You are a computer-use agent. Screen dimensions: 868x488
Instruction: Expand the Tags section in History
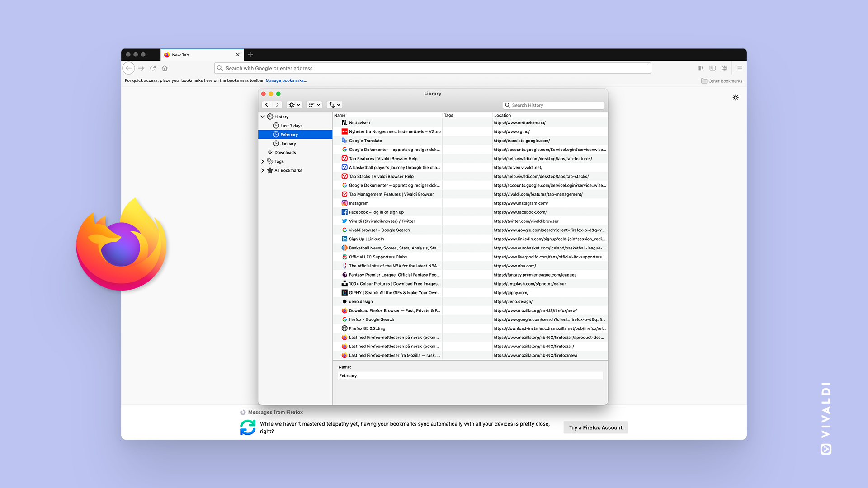pyautogui.click(x=263, y=161)
